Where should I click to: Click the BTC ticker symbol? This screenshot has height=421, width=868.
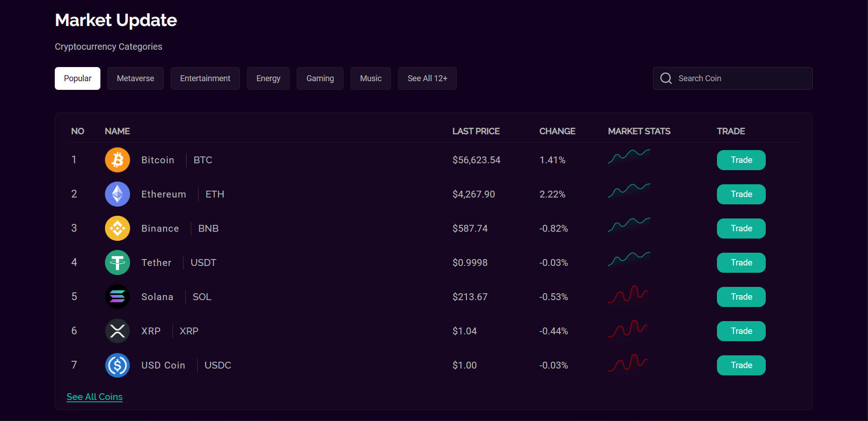pyautogui.click(x=203, y=160)
